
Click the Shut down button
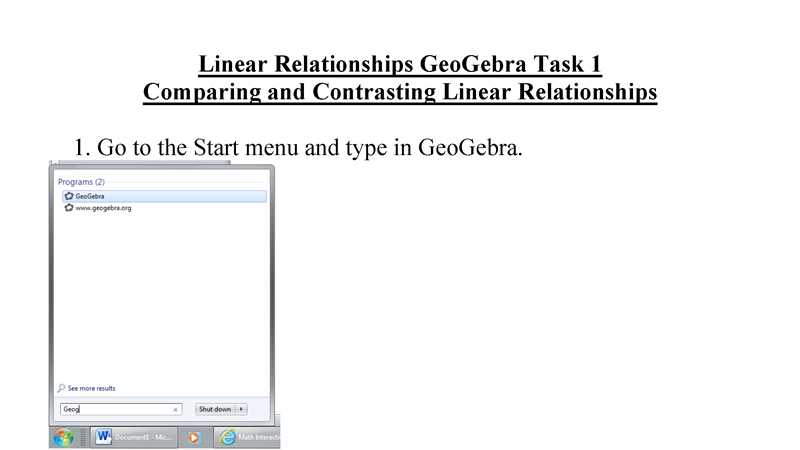[x=215, y=409]
